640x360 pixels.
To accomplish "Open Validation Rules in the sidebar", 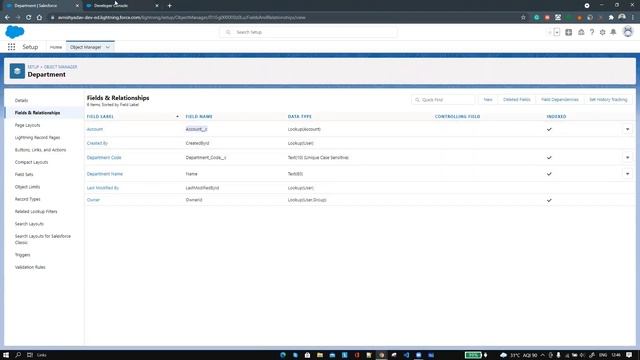I will pyautogui.click(x=30, y=267).
